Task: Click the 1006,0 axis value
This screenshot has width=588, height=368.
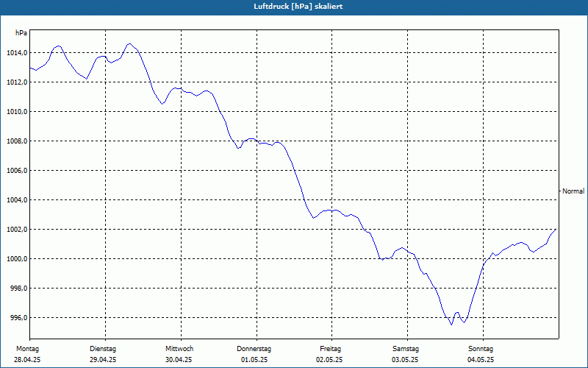Action: coord(17,171)
